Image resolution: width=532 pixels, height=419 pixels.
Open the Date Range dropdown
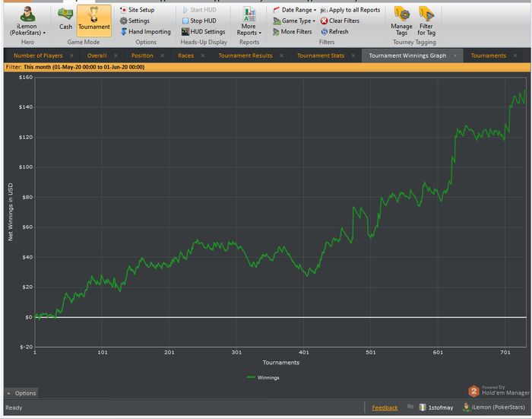pos(296,10)
